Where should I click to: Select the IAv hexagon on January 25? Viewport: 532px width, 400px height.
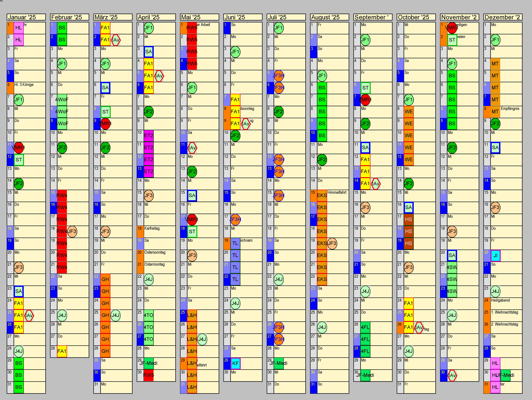point(29,315)
